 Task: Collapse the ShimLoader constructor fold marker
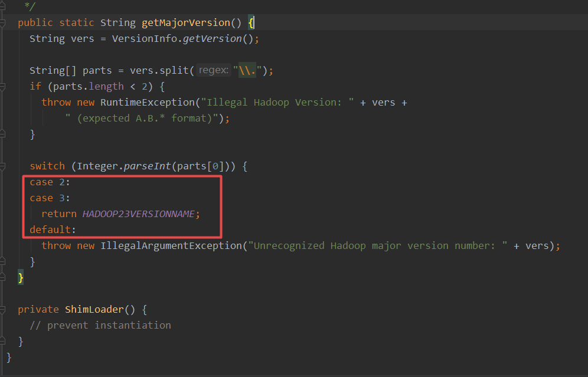click(x=2, y=310)
